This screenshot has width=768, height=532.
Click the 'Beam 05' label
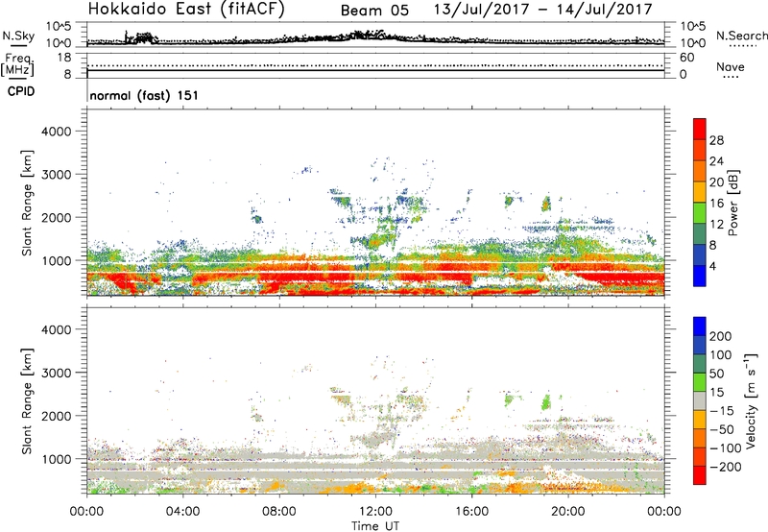(x=374, y=11)
